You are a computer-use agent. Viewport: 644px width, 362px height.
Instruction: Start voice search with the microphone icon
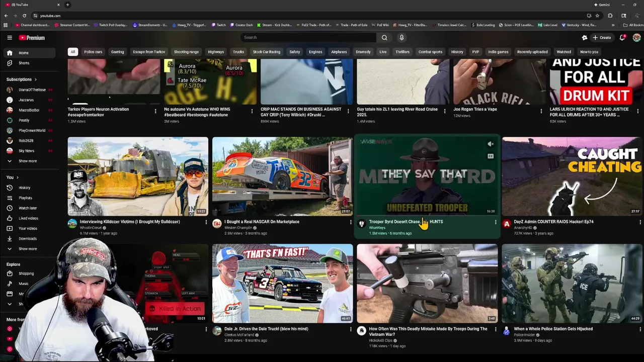coord(401,38)
